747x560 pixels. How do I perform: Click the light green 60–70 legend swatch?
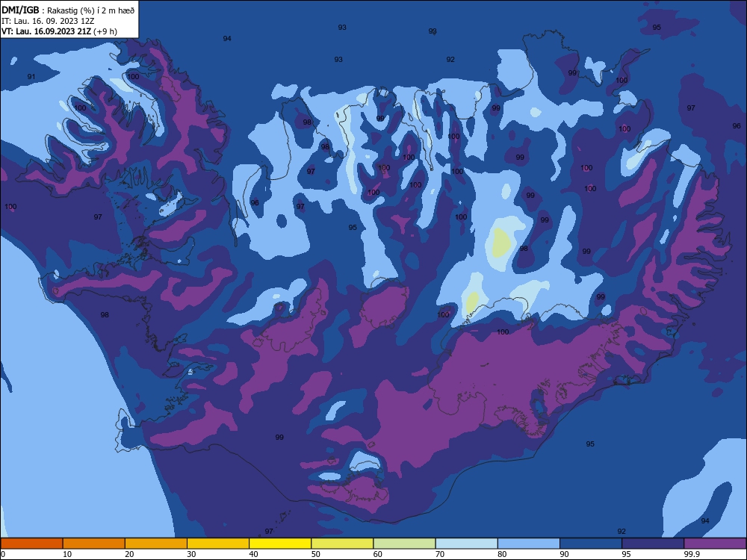pos(404,544)
